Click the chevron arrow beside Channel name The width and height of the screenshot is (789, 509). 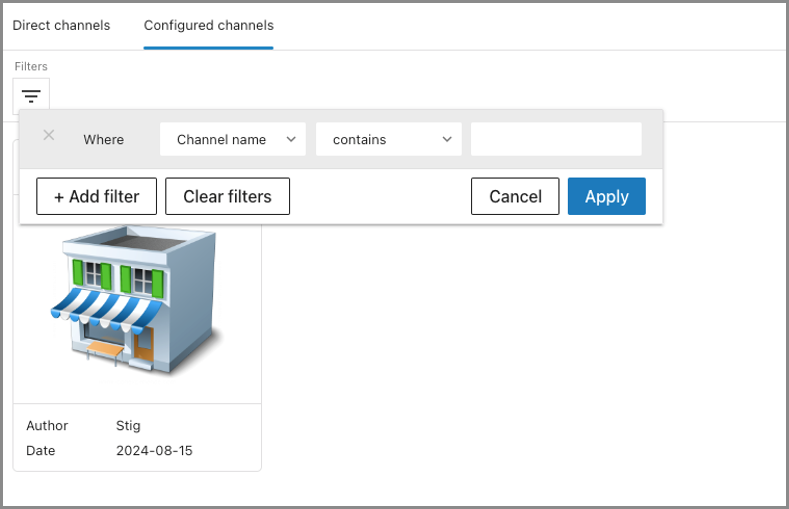(291, 140)
